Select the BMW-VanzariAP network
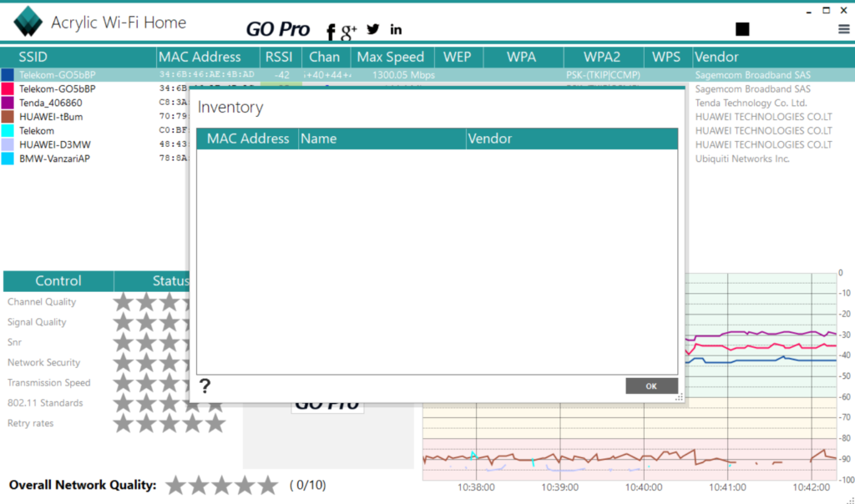855x504 pixels. 54,159
